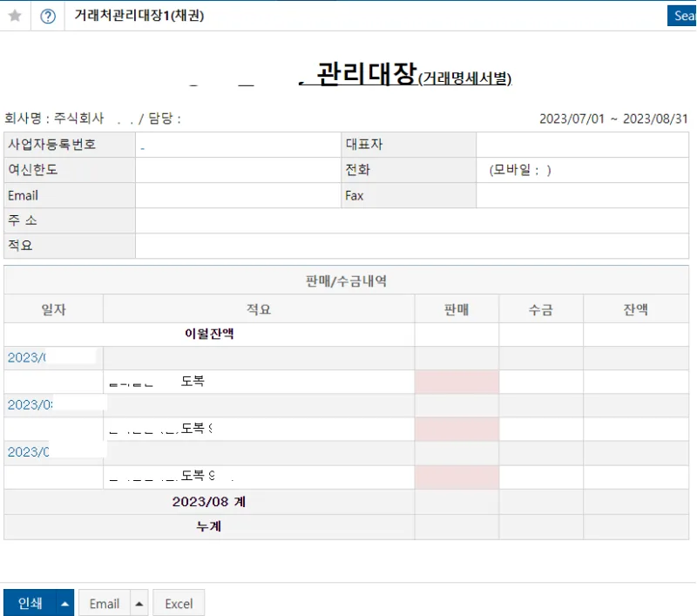Click the 관리대장 report title
697x616 pixels.
[x=366, y=74]
